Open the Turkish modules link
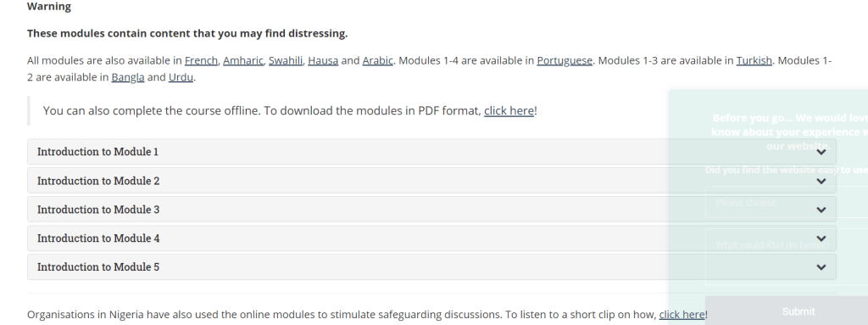This screenshot has width=868, height=325. (x=754, y=60)
